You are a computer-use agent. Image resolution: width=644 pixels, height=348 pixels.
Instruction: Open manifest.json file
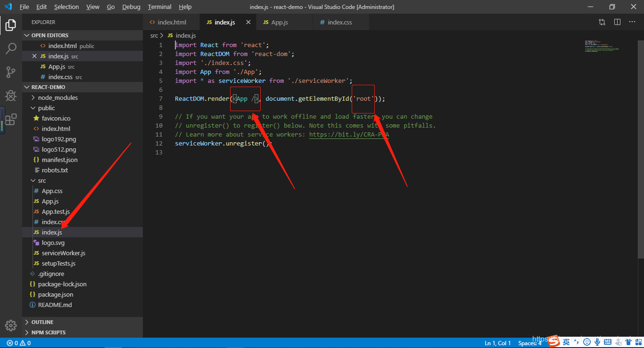point(83,160)
